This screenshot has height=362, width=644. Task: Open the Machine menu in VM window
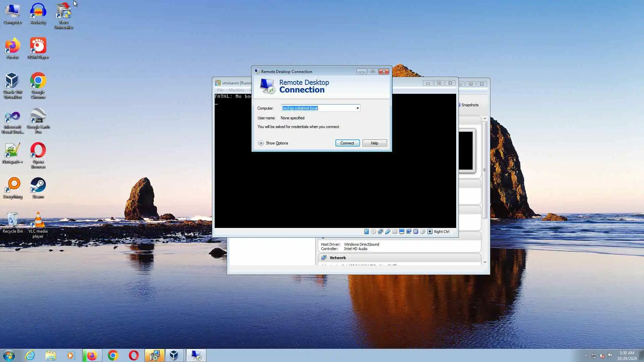pyautogui.click(x=236, y=90)
